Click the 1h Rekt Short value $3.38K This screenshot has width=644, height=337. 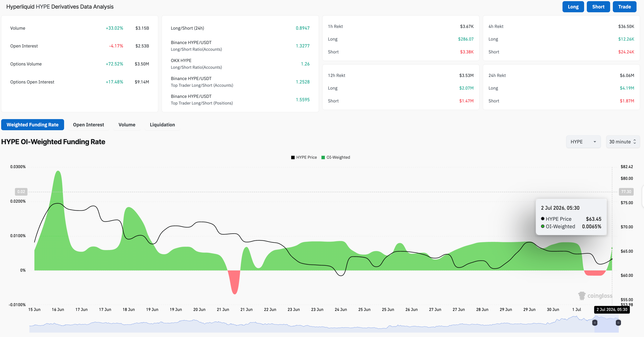pos(467,52)
